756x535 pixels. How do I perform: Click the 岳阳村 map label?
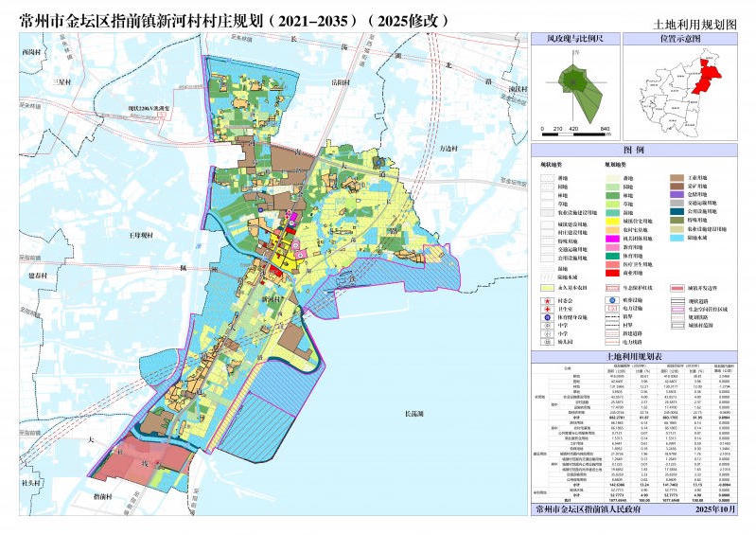tap(341, 82)
